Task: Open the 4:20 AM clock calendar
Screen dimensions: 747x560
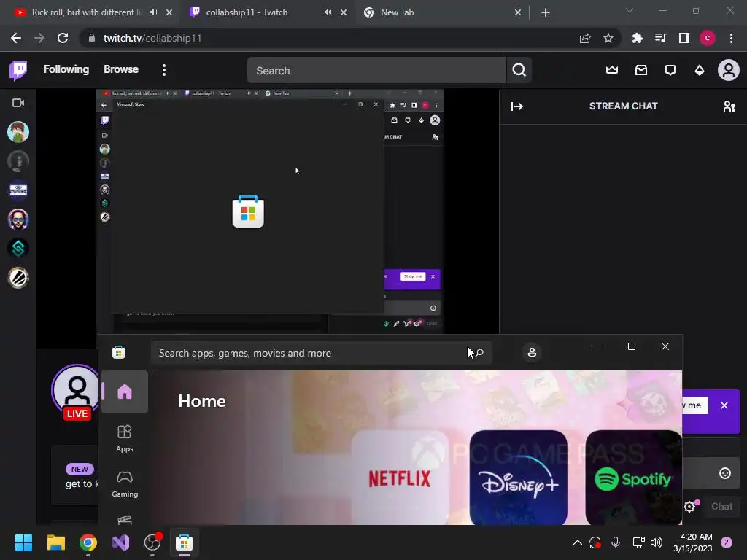Action: [693, 542]
